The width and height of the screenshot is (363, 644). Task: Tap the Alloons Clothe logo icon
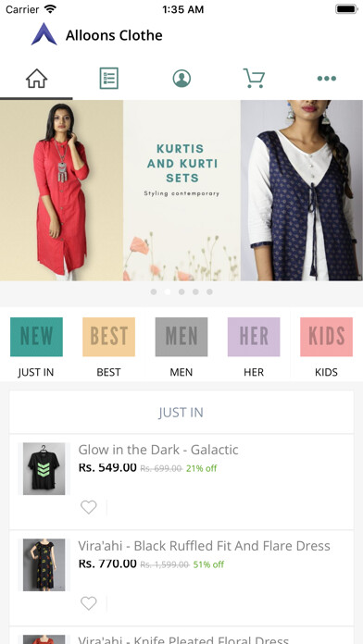point(44,34)
